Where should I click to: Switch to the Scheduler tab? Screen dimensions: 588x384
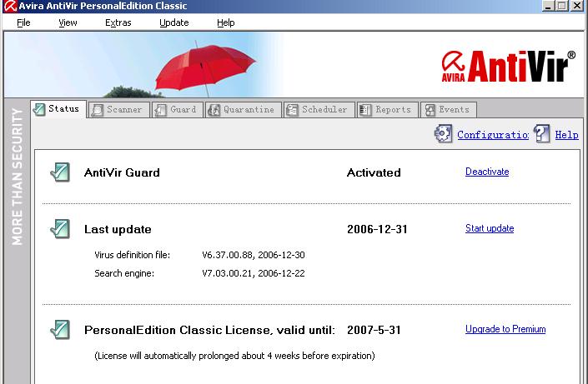(x=319, y=110)
